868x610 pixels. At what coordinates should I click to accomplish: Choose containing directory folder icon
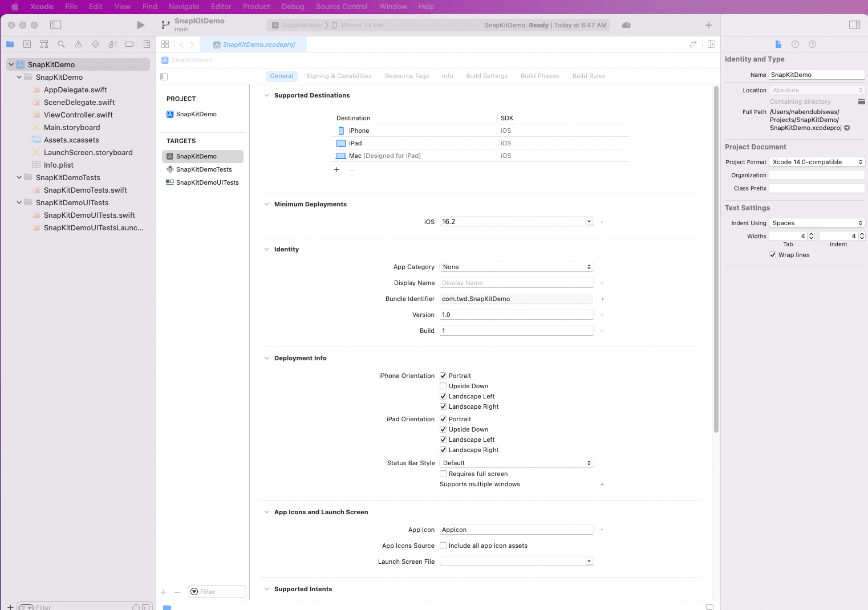861,101
